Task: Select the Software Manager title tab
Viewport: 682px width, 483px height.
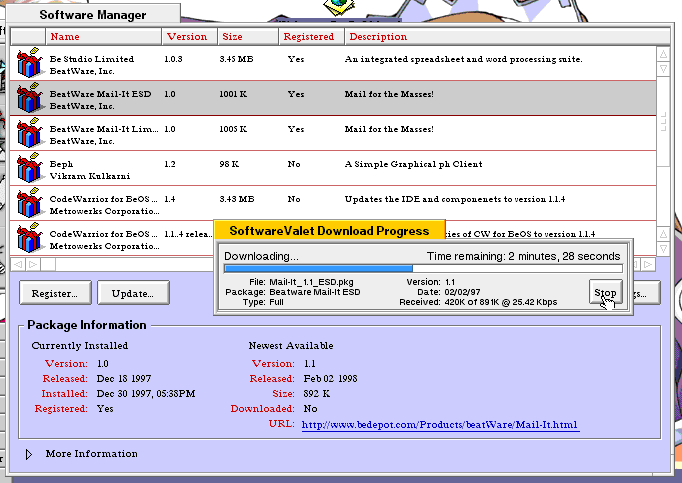Action: [x=92, y=15]
